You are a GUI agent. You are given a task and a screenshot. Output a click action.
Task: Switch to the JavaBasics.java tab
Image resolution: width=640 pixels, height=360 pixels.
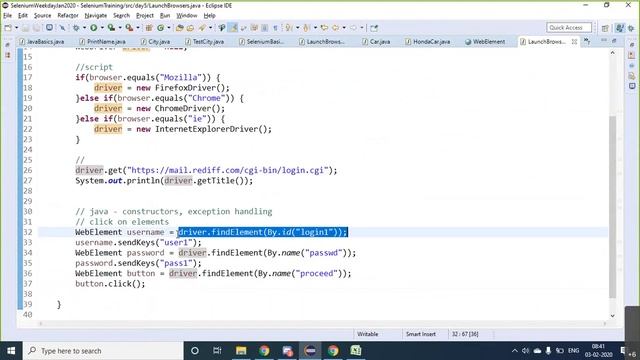pyautogui.click(x=42, y=42)
